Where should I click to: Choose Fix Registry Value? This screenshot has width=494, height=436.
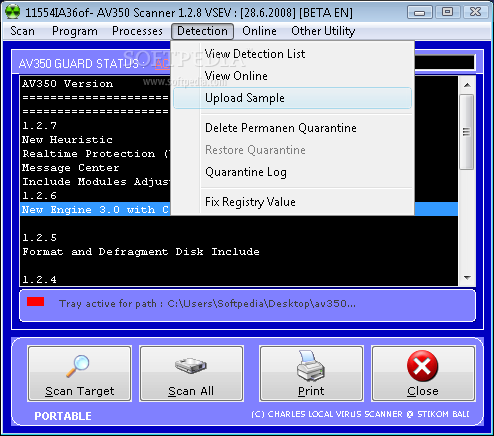pos(292,202)
